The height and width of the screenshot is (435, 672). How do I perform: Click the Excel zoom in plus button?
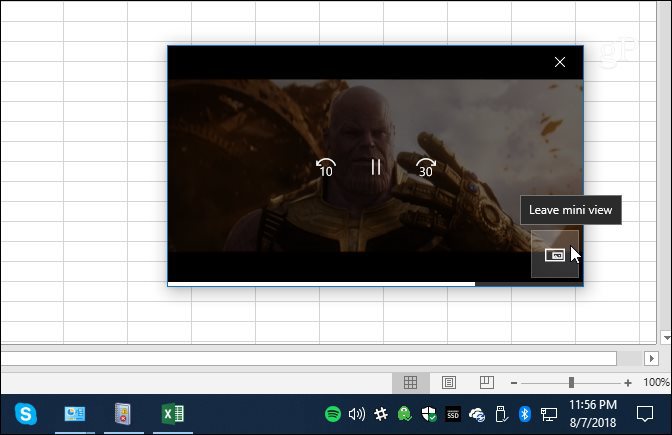[628, 383]
